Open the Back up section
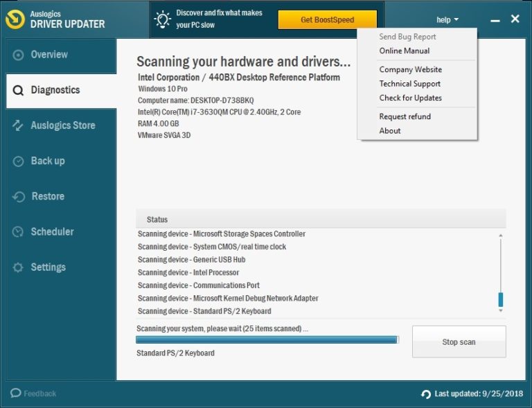This screenshot has width=532, height=408. click(62, 161)
